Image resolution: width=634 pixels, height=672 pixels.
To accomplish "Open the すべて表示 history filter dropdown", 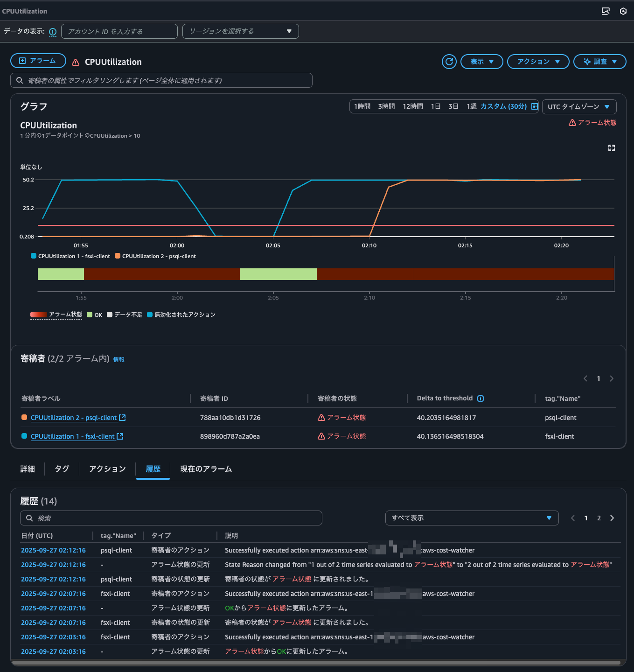I will 472,518.
